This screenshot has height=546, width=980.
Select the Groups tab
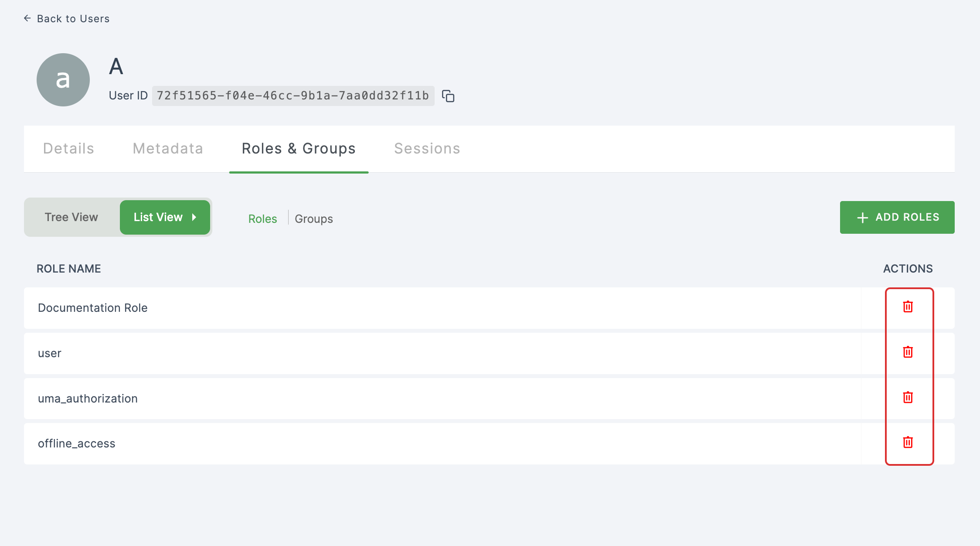pos(313,218)
